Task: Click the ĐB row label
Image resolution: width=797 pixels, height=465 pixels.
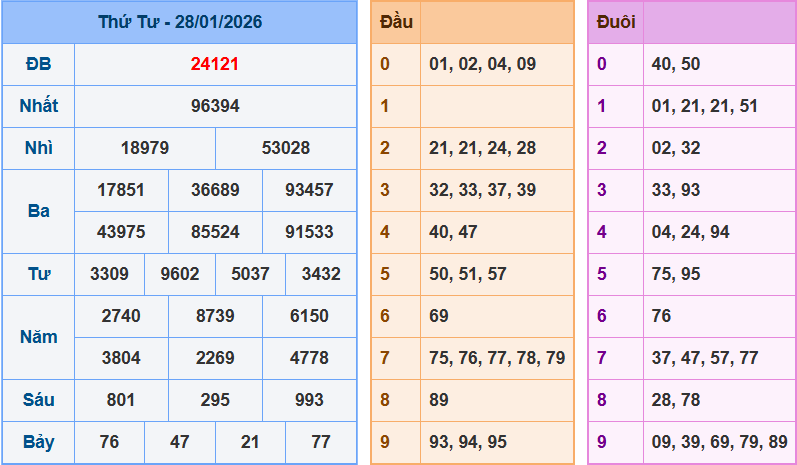Action: 38,64
